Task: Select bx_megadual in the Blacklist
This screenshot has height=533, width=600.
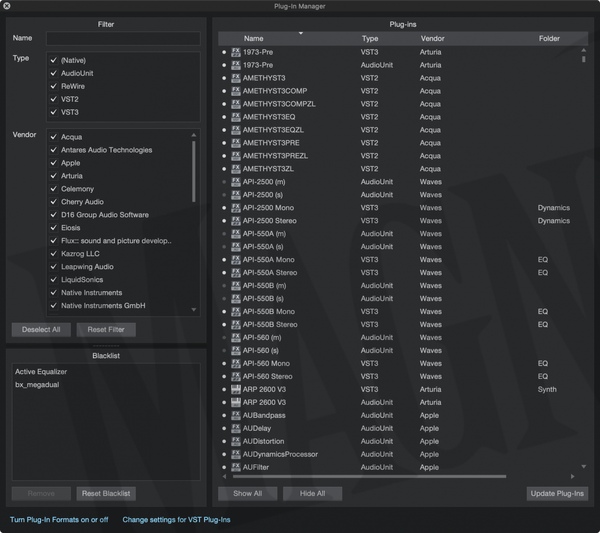Action: point(35,385)
